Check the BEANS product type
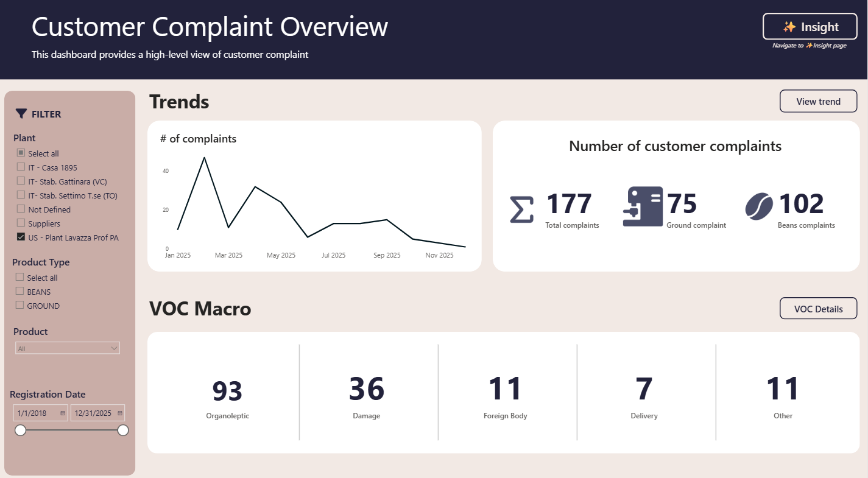868x478 pixels. click(19, 291)
